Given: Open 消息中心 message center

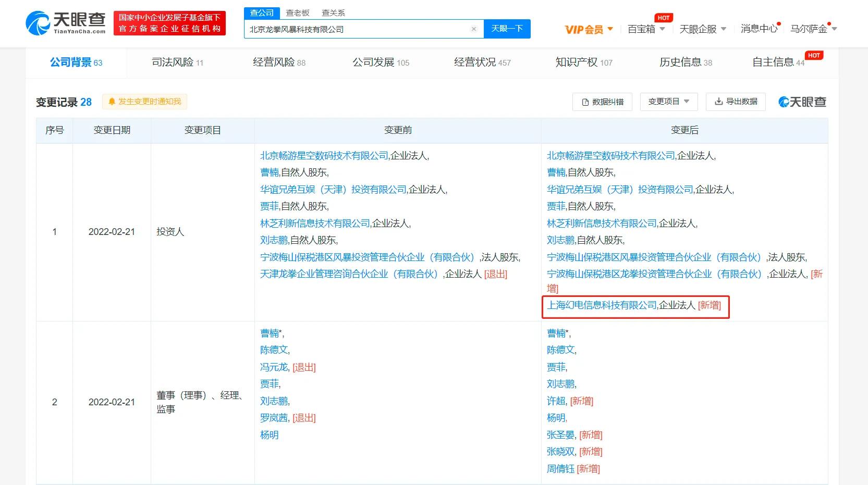Looking at the screenshot, I should tap(759, 29).
